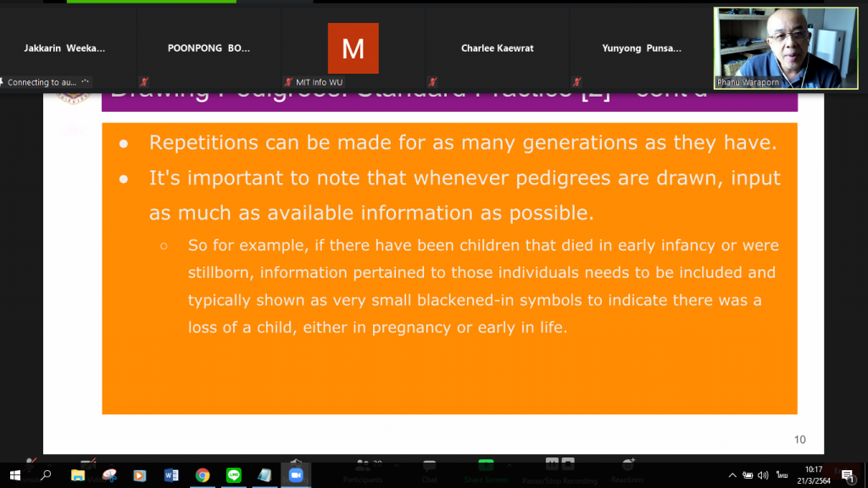The width and height of the screenshot is (868, 488).
Task: Open the Windows Start menu
Action: point(14,475)
